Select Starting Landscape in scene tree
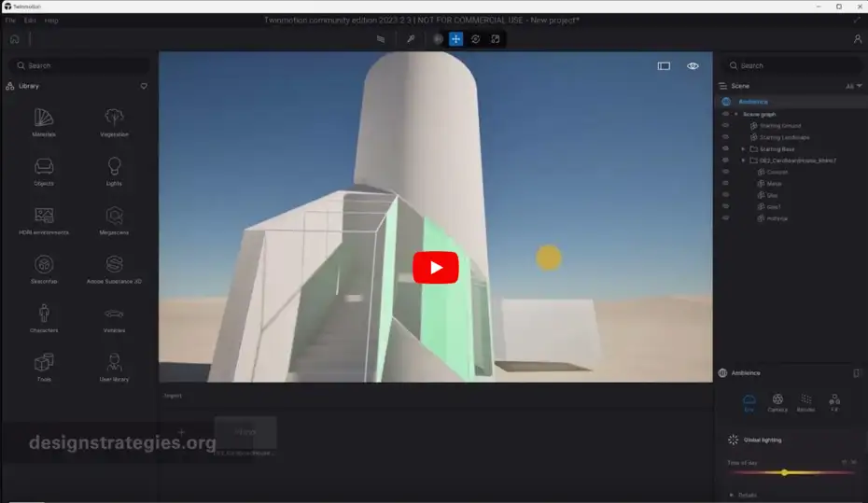The image size is (868, 503). pos(784,137)
